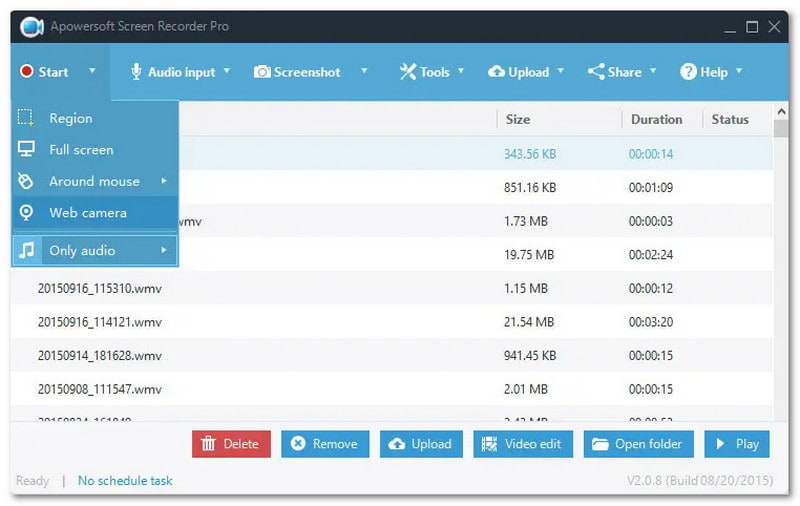
Task: Click the vertical scrollbar thumb
Action: point(781,129)
